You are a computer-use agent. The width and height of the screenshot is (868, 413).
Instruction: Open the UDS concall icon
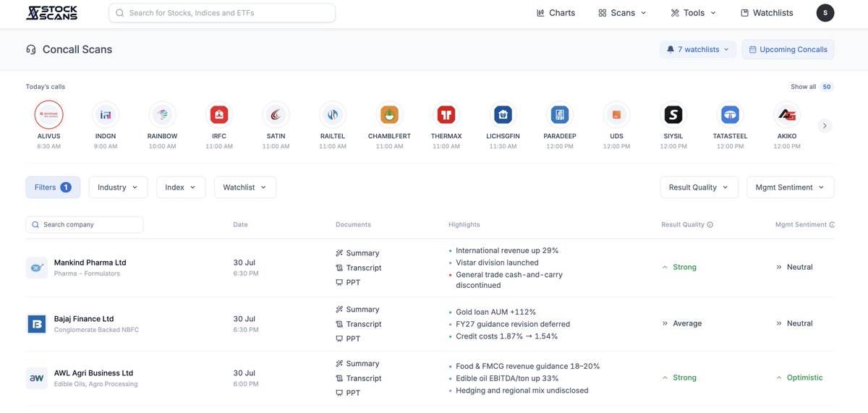pyautogui.click(x=616, y=114)
